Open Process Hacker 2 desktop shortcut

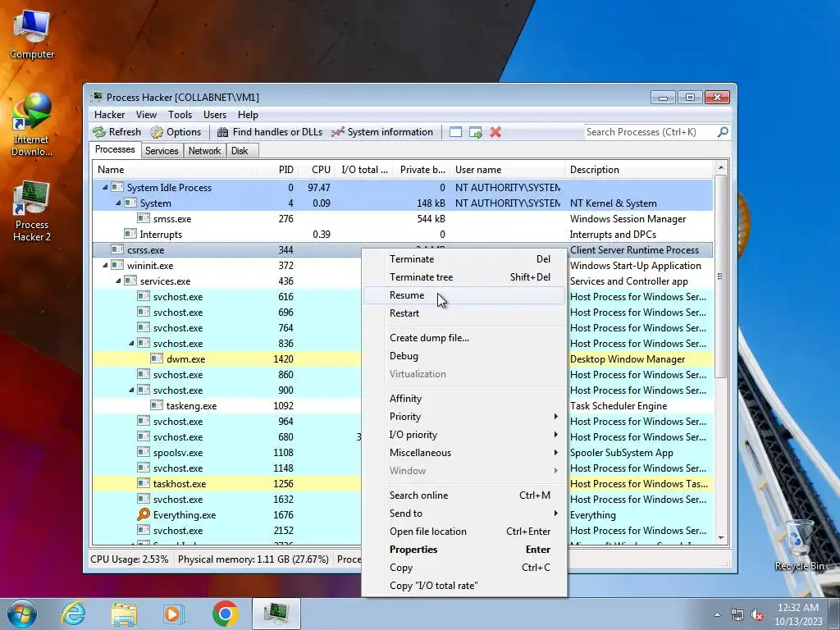(32, 211)
